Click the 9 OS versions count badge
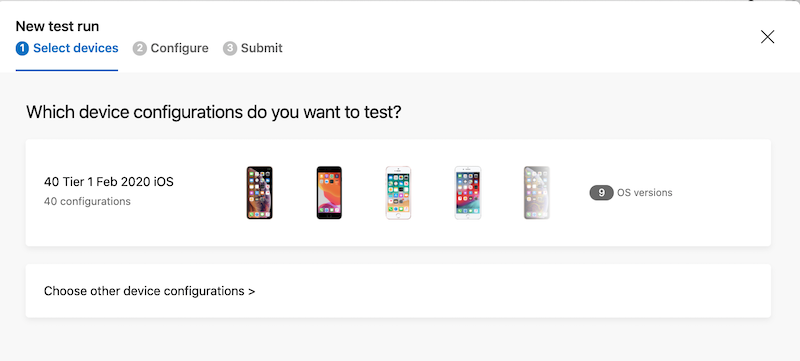Viewport: 800px width, 361px height. tap(602, 193)
